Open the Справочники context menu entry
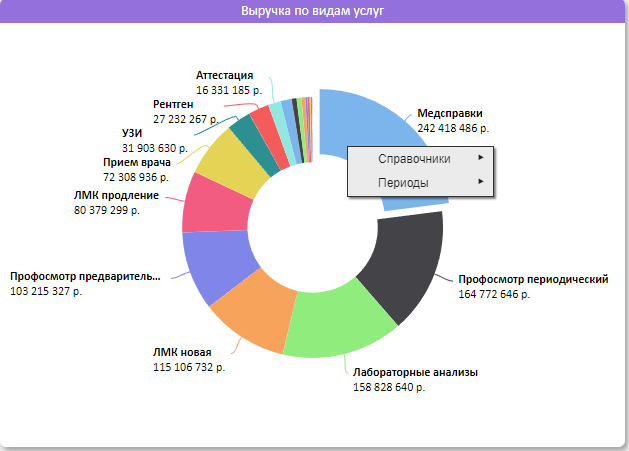This screenshot has width=629, height=451. [420, 159]
